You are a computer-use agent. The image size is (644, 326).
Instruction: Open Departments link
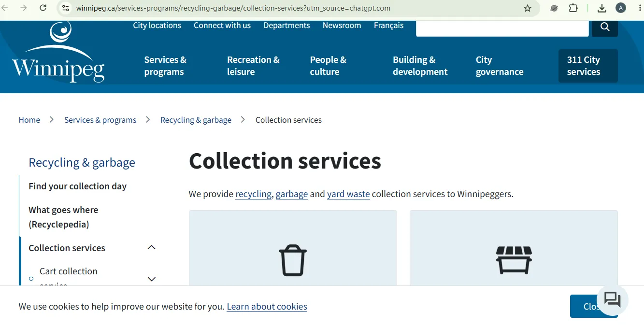[x=286, y=26]
